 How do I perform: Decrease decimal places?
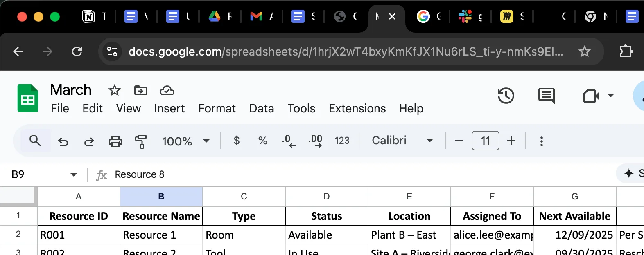coord(289,141)
